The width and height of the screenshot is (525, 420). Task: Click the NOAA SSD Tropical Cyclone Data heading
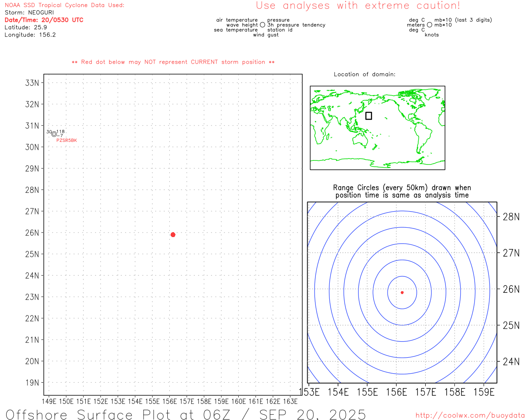click(64, 5)
